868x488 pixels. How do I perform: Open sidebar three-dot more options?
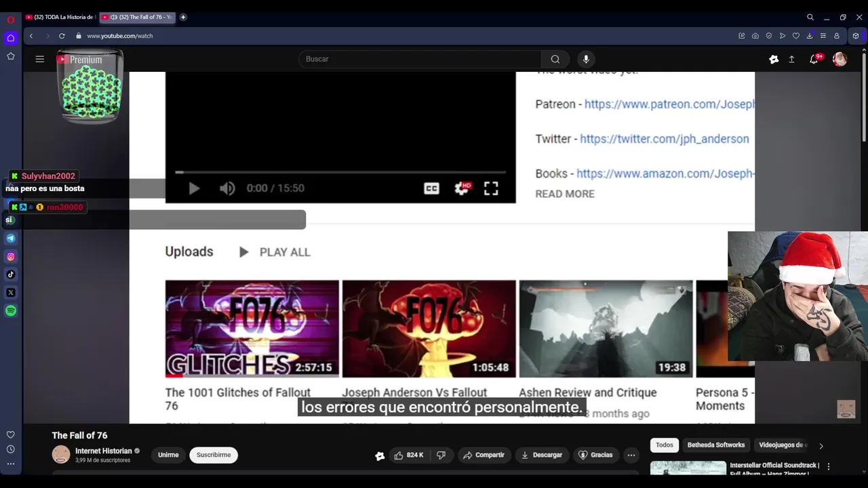tap(11, 464)
